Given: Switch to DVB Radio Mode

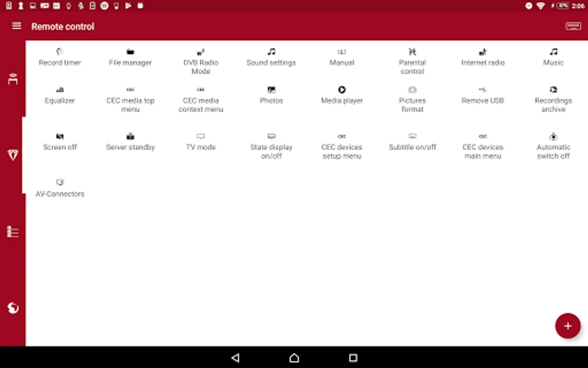Looking at the screenshot, I should coord(201,61).
